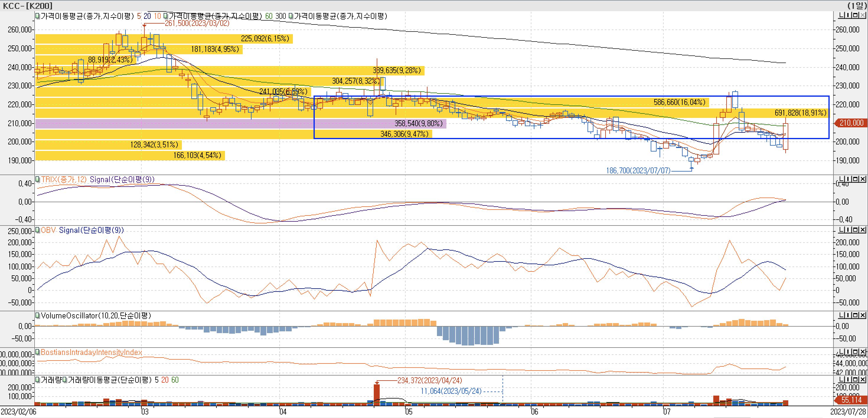Screen dimensions: 868x418
Task: Click the green indicator icon beside the TRIX label
Action: [x=37, y=180]
